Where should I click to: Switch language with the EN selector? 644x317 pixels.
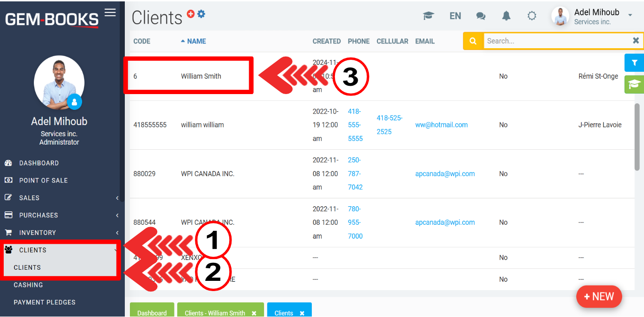coord(455,16)
